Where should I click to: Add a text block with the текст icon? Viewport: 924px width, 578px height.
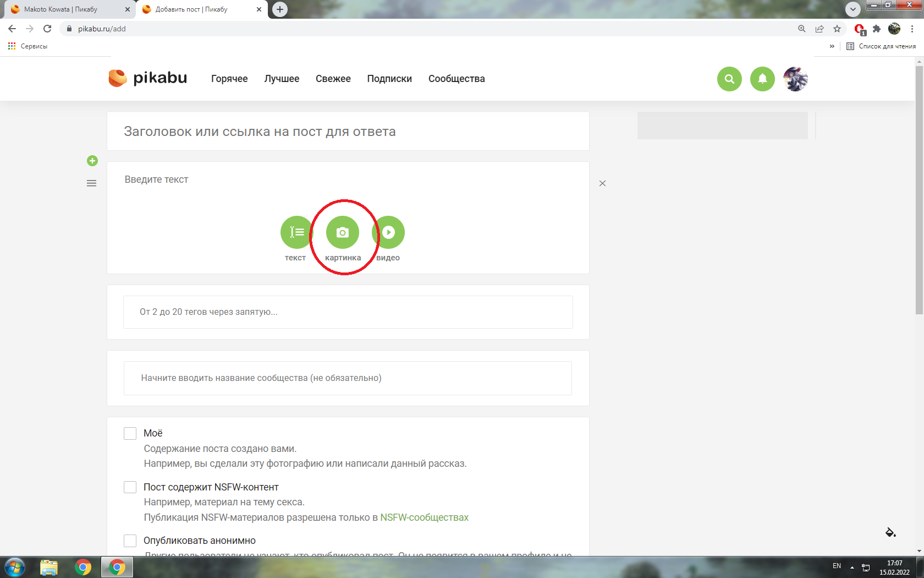click(296, 232)
